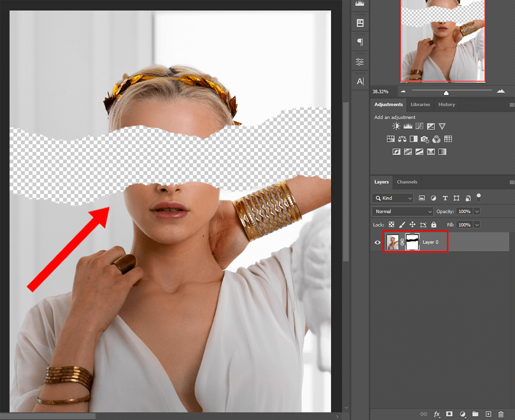Toggle lock position
This screenshot has width=515, height=420.
(x=412, y=225)
